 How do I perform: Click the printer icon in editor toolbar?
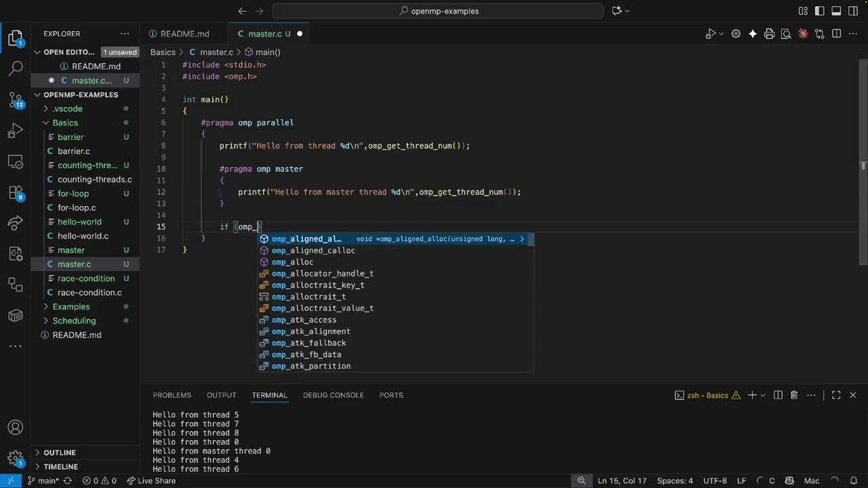click(x=769, y=34)
